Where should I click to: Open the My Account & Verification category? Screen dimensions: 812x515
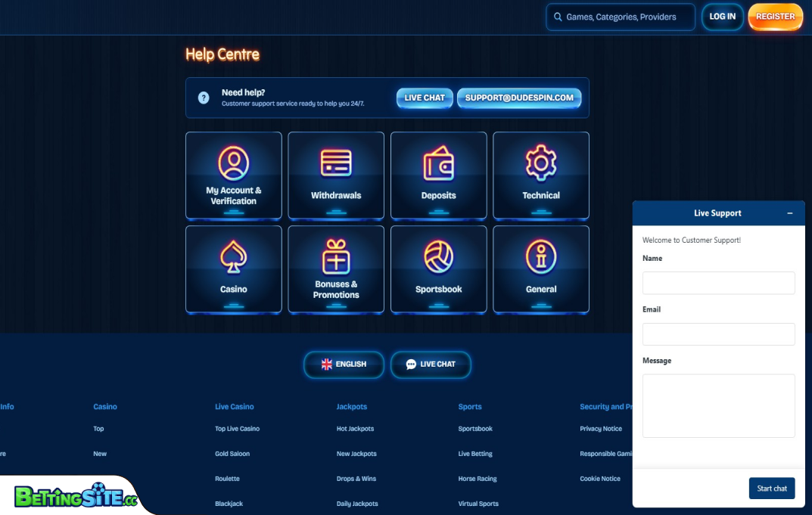tap(233, 175)
